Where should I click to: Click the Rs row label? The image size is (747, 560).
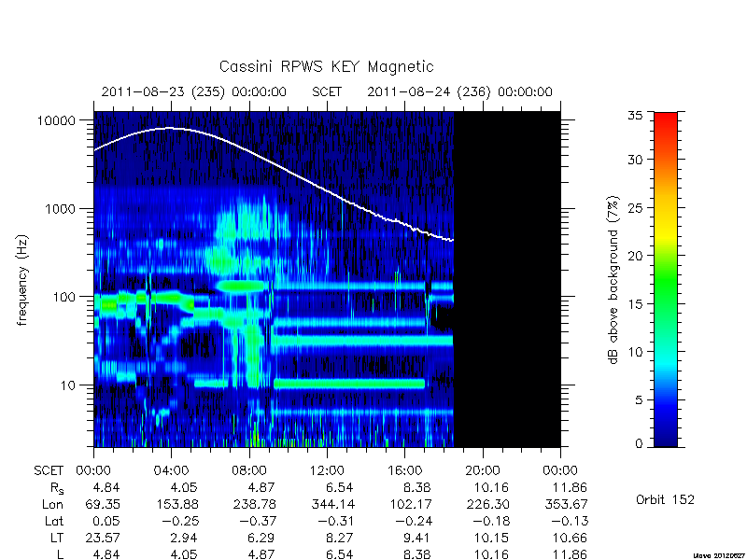click(x=57, y=488)
